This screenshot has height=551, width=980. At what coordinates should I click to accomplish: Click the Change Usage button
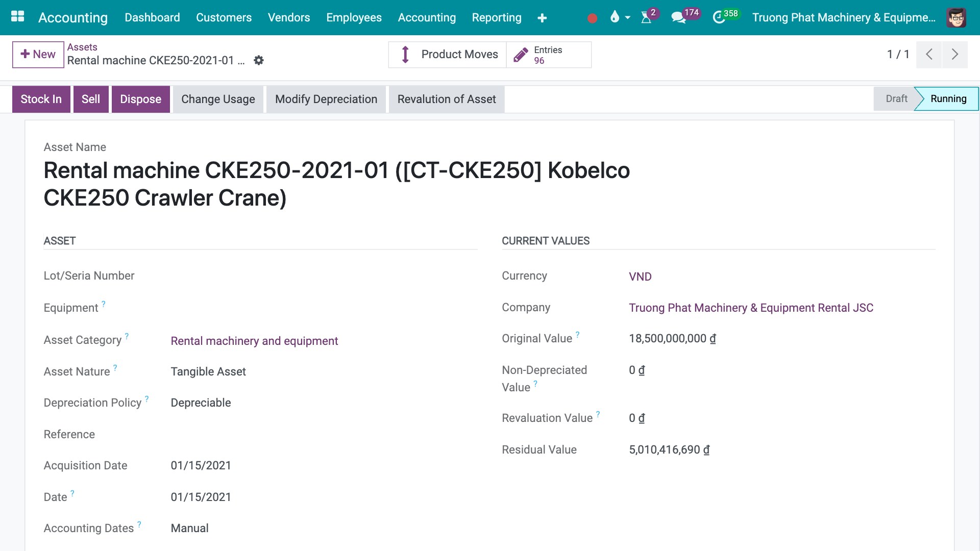218,99
